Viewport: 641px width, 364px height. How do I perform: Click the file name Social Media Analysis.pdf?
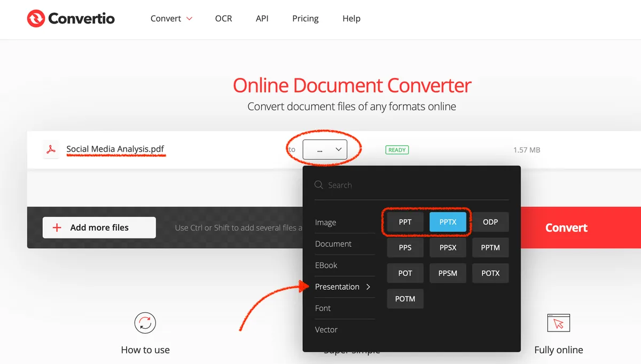coord(115,149)
